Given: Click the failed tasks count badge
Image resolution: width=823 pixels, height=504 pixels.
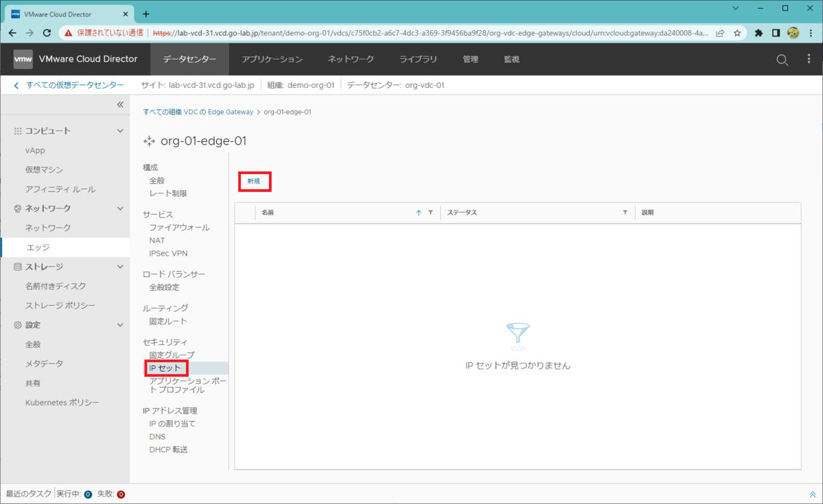Looking at the screenshot, I should [121, 494].
